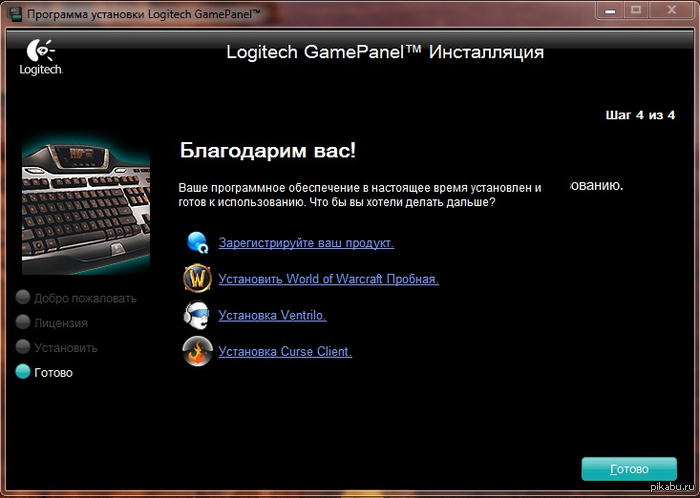Click the installer icon in the title bar
The width and height of the screenshot is (700, 498).
pos(16,13)
